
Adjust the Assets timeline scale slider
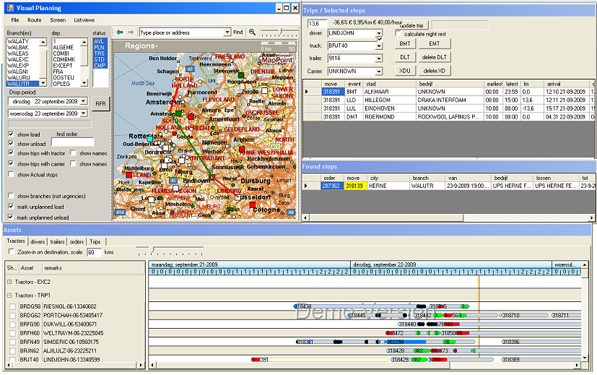[x=153, y=250]
